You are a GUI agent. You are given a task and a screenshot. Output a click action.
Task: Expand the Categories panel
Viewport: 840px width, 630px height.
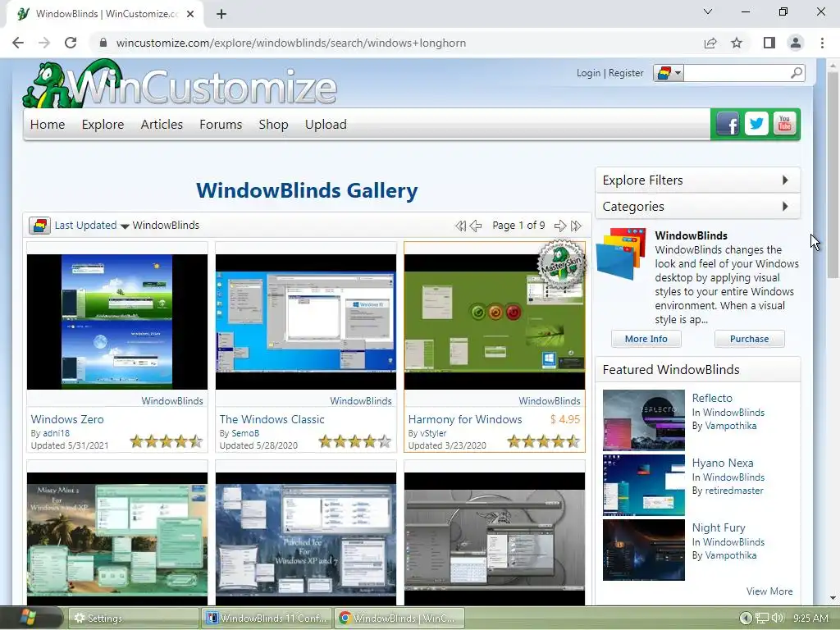tap(697, 206)
